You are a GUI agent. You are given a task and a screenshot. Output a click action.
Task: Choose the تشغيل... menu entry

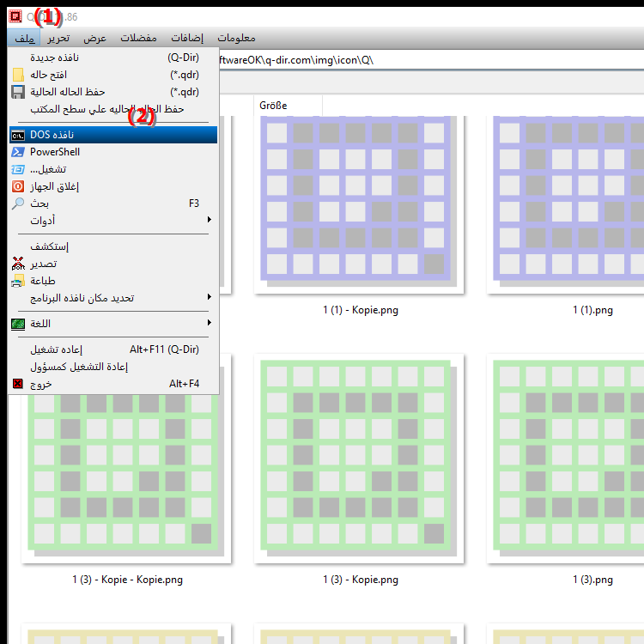(113, 169)
